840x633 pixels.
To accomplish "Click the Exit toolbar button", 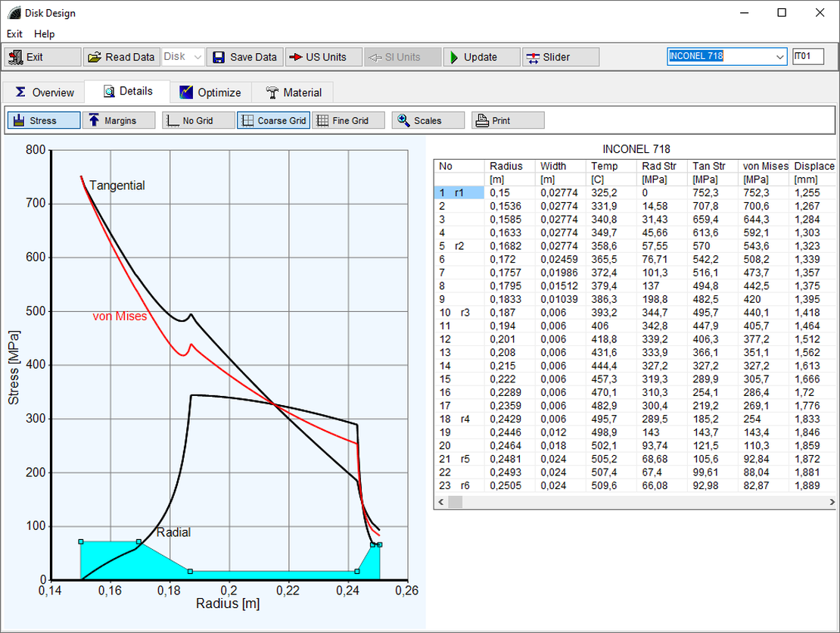I will (43, 57).
